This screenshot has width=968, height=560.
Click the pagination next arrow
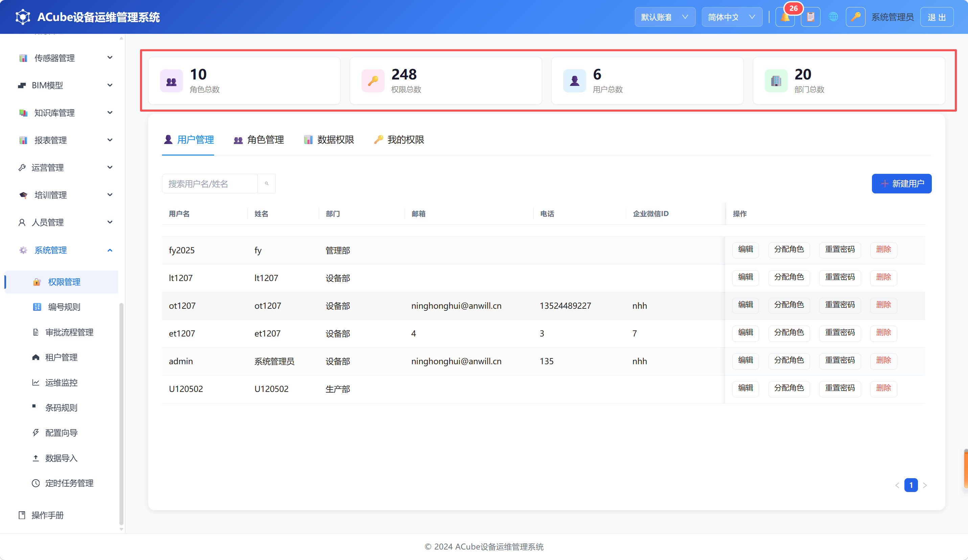[x=925, y=485]
